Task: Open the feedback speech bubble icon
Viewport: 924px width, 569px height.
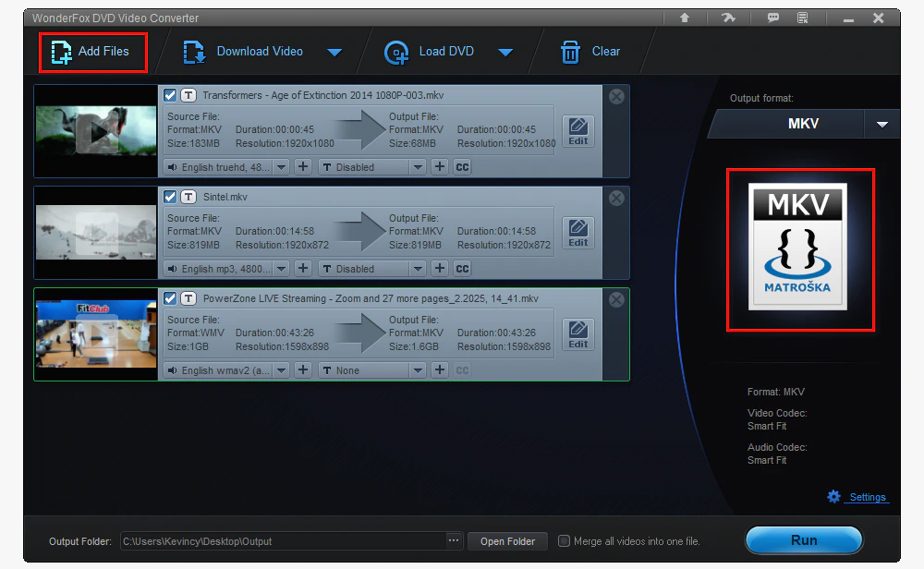Action: 773,18
